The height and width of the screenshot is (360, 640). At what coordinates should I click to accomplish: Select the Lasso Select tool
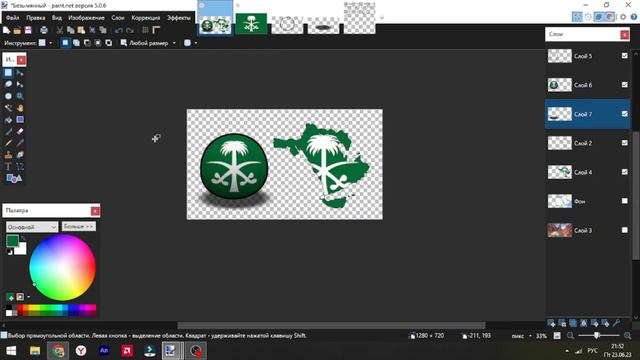[x=8, y=84]
